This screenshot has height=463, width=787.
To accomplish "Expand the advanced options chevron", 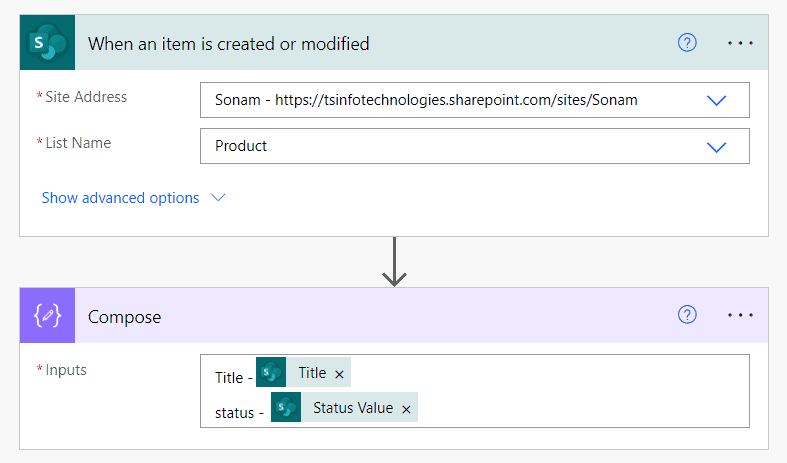I will pyautogui.click(x=218, y=198).
